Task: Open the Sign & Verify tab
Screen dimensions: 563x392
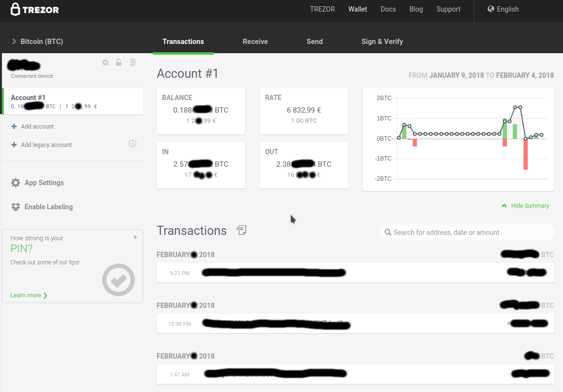Action: [382, 42]
